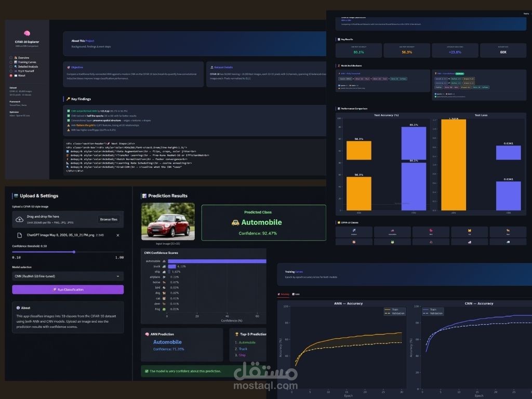Click the flask icon beside Dataset Details
This screenshot has height=399, width=532.
[212, 68]
